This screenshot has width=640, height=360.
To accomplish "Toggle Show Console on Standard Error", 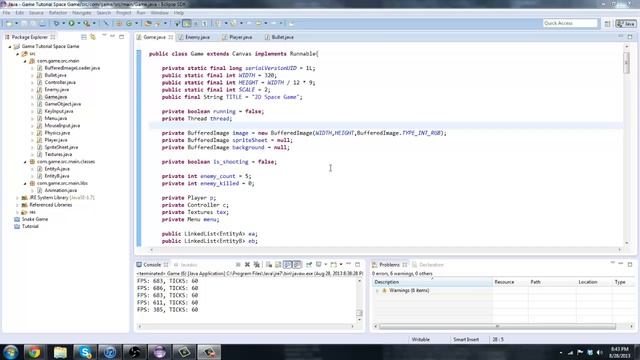I will (297, 264).
